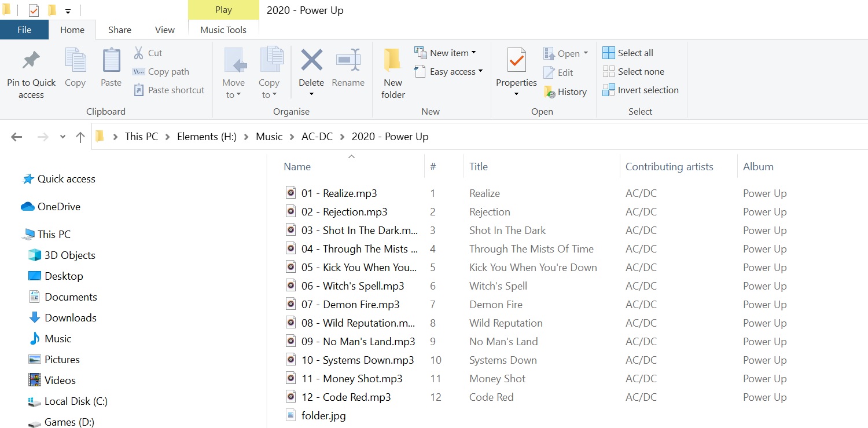868x428 pixels.
Task: Open Music in navigation pane
Action: (x=50, y=339)
